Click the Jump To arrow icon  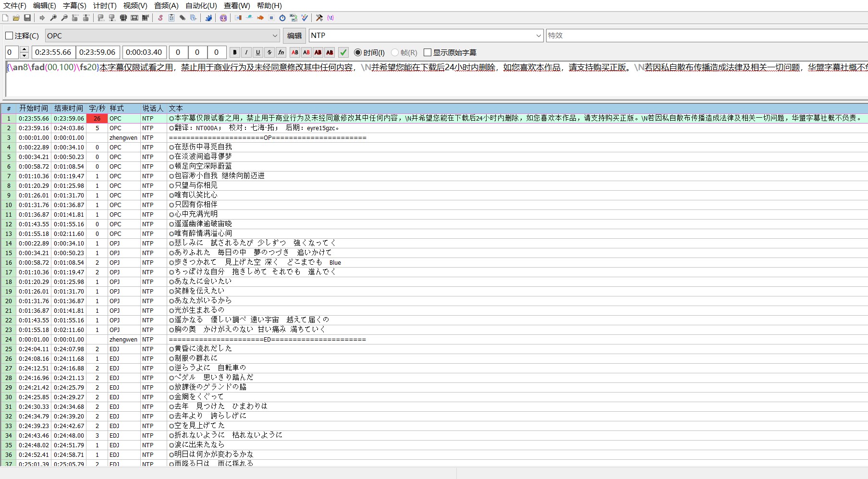pos(42,18)
